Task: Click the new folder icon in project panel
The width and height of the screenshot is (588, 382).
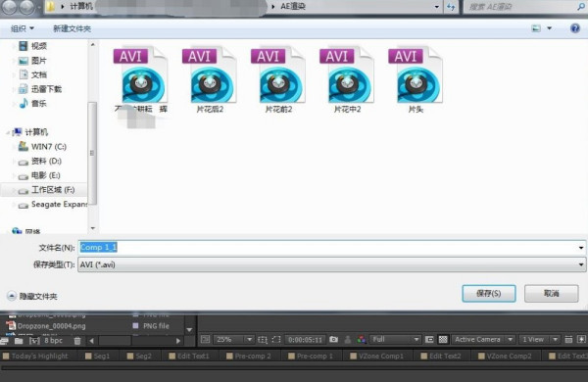Action: tap(19, 341)
